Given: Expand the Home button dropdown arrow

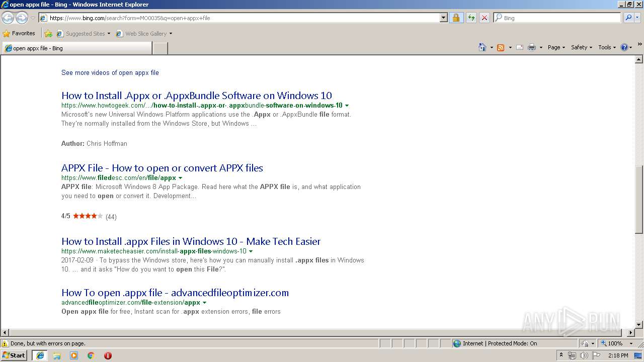Looking at the screenshot, I should coord(492,47).
